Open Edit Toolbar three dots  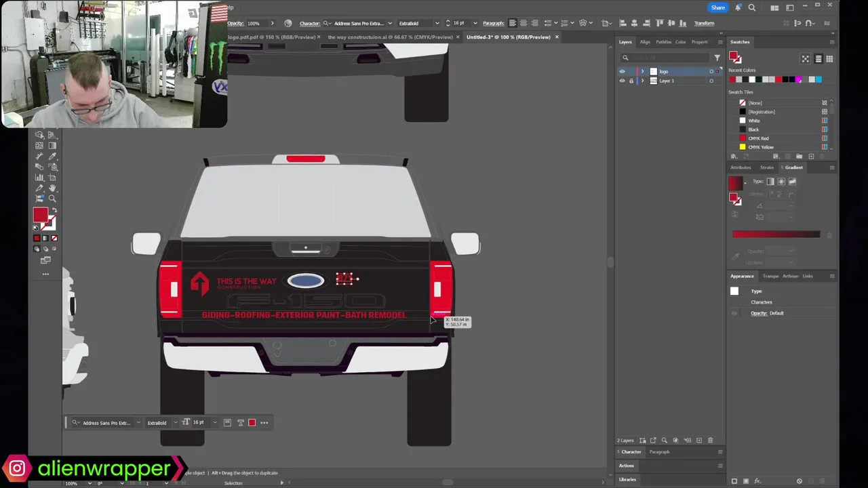[x=45, y=274]
